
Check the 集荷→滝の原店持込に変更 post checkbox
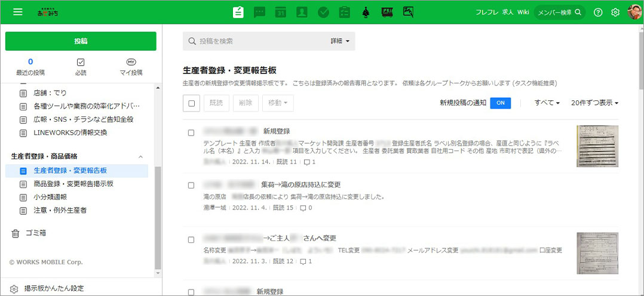tap(191, 185)
